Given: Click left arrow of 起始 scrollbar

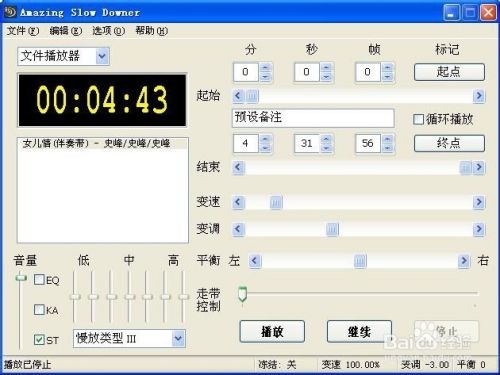Looking at the screenshot, I should click(x=238, y=96).
